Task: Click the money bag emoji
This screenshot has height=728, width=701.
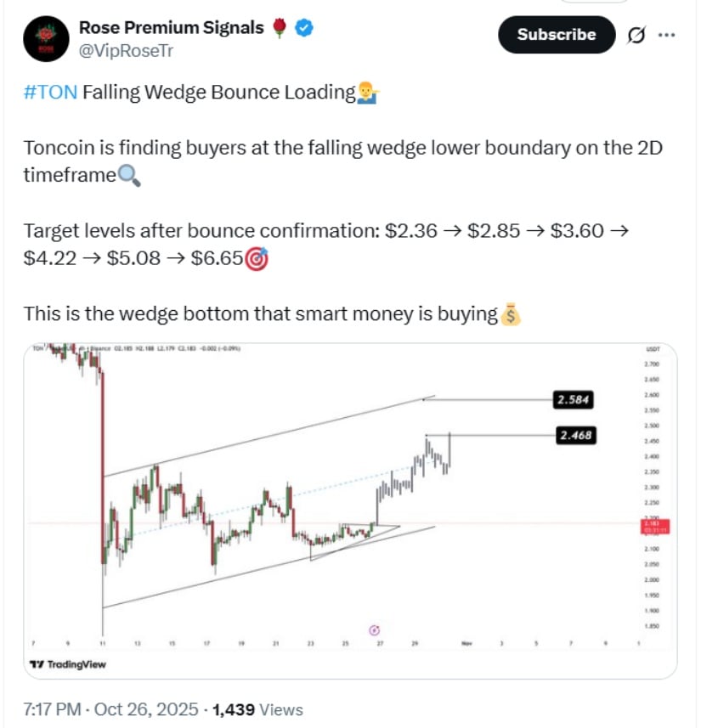Action: [x=510, y=314]
